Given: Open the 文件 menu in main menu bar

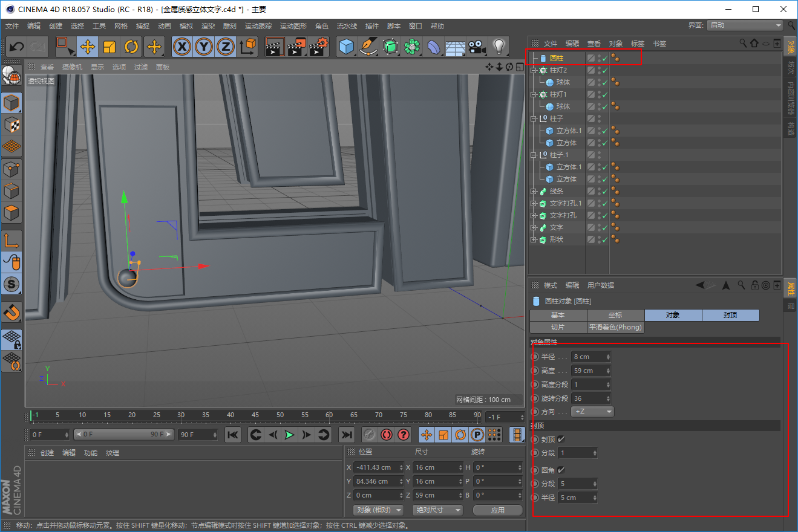Looking at the screenshot, I should [x=12, y=26].
